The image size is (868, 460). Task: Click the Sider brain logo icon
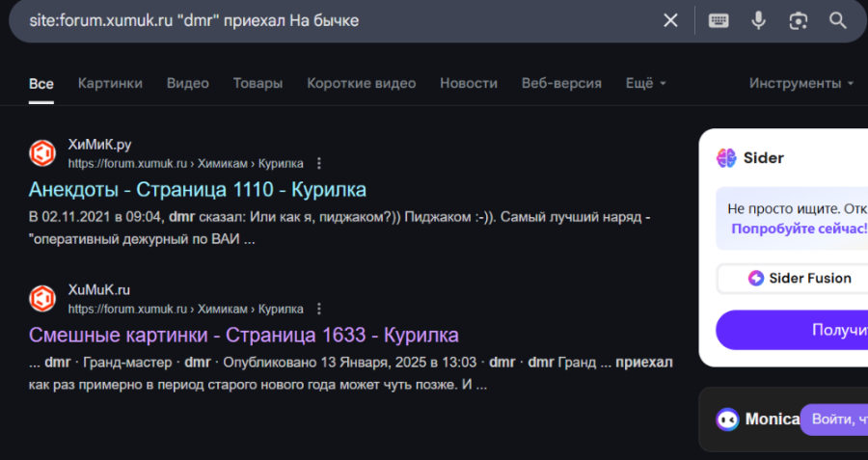pyautogui.click(x=726, y=158)
